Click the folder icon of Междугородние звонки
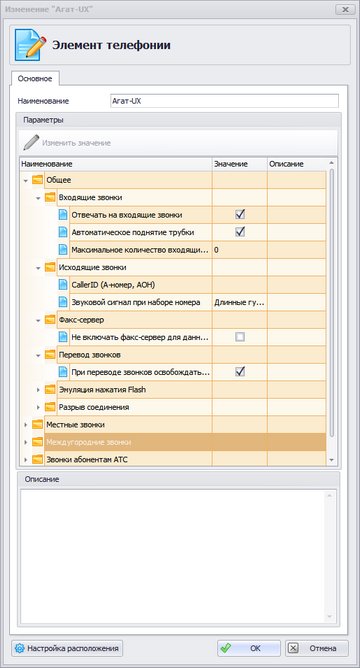The height and width of the screenshot is (668, 360). [x=37, y=442]
